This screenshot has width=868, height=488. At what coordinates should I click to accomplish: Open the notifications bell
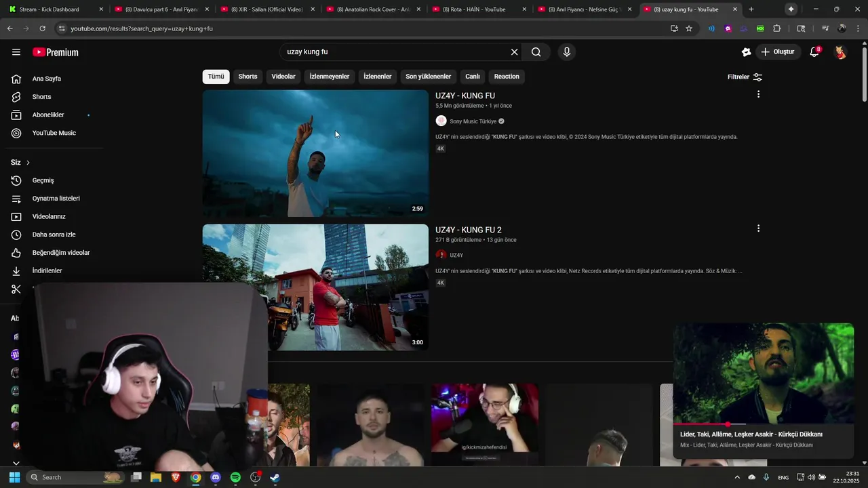pyautogui.click(x=815, y=52)
